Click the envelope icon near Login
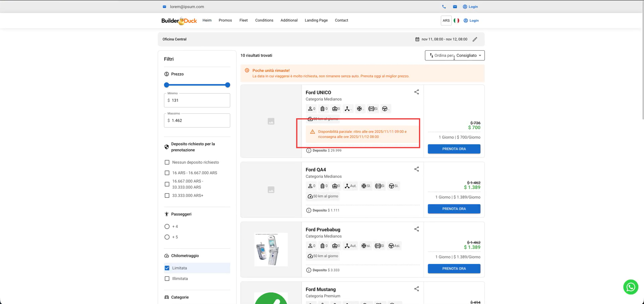 tap(455, 7)
